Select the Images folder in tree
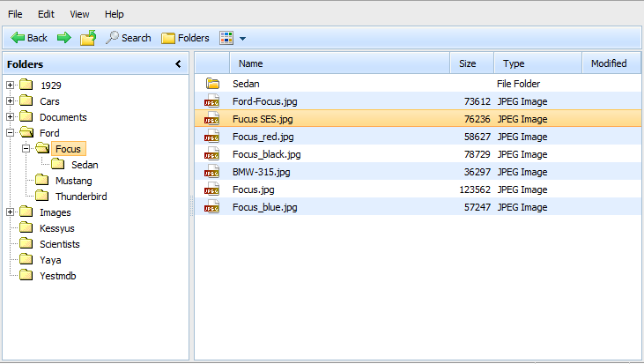 point(56,212)
